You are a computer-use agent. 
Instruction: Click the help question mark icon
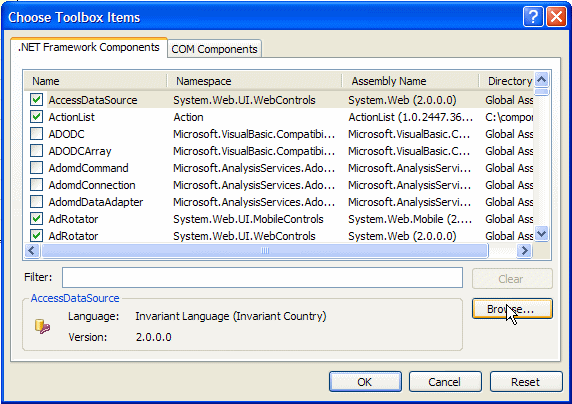533,17
